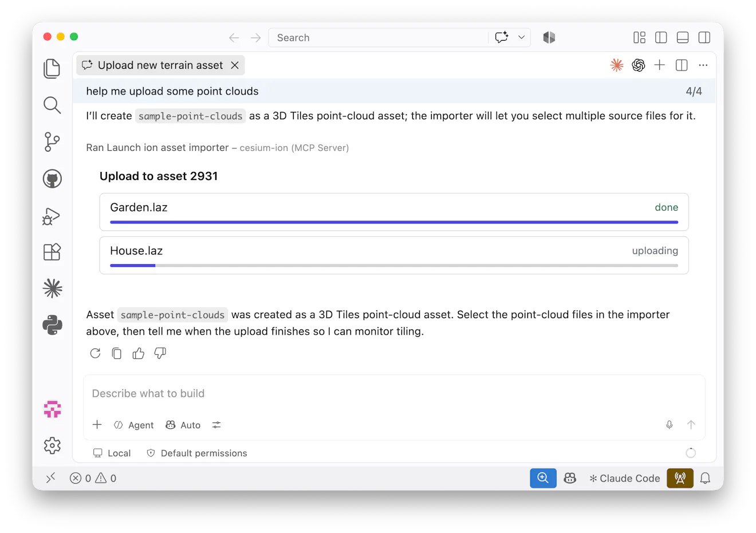The width and height of the screenshot is (756, 533).
Task: Mark response as unhelpful with thumbs down
Action: coord(160,353)
